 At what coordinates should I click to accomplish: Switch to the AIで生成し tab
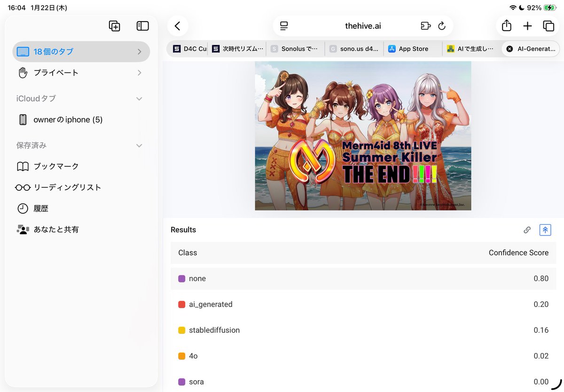(x=471, y=49)
